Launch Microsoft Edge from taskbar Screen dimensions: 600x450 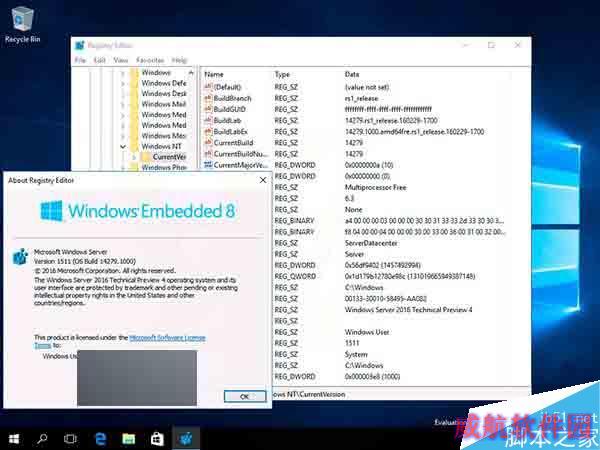pyautogui.click(x=100, y=439)
